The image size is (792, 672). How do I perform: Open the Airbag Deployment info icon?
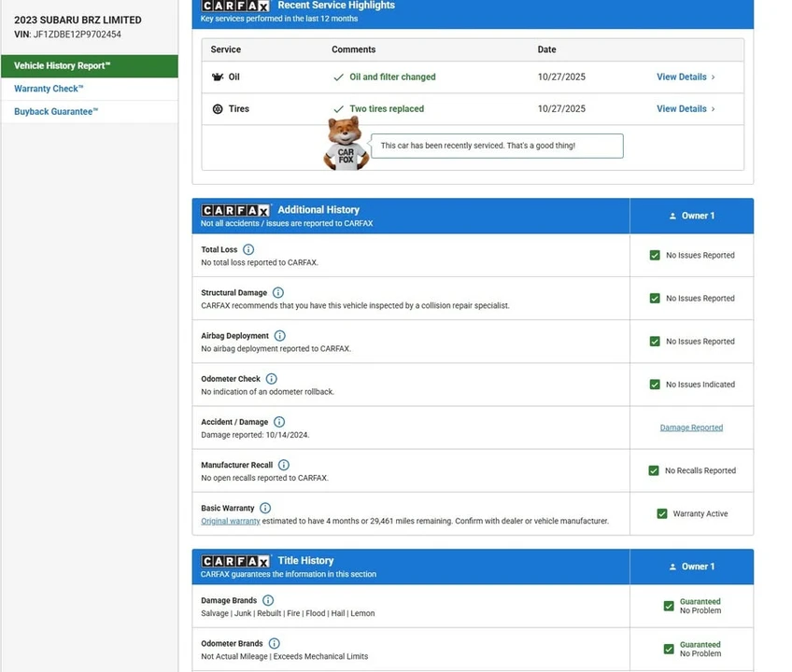280,336
